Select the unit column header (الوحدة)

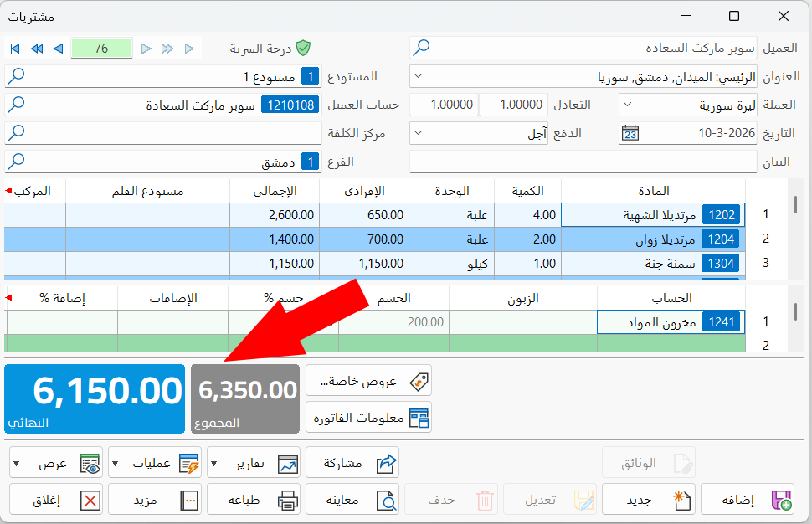click(451, 191)
